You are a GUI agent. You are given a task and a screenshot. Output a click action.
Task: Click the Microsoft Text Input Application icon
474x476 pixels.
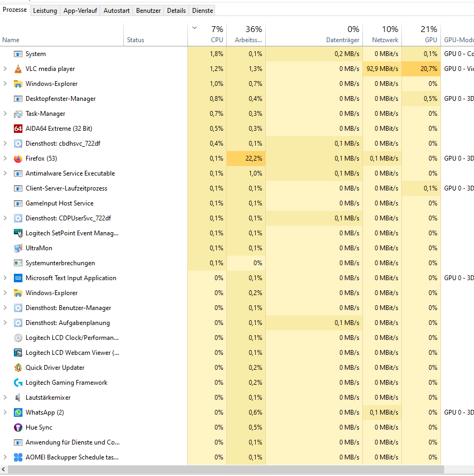point(18,278)
